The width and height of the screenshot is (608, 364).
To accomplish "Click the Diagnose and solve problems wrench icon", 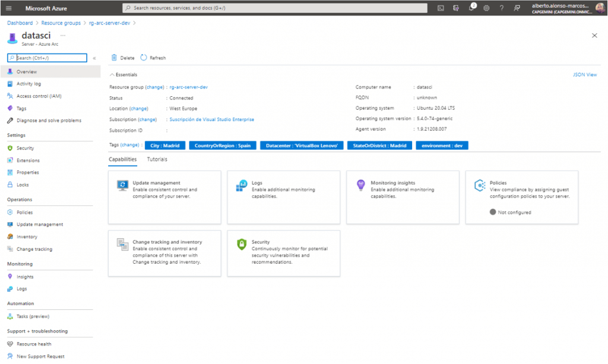I will click(10, 121).
